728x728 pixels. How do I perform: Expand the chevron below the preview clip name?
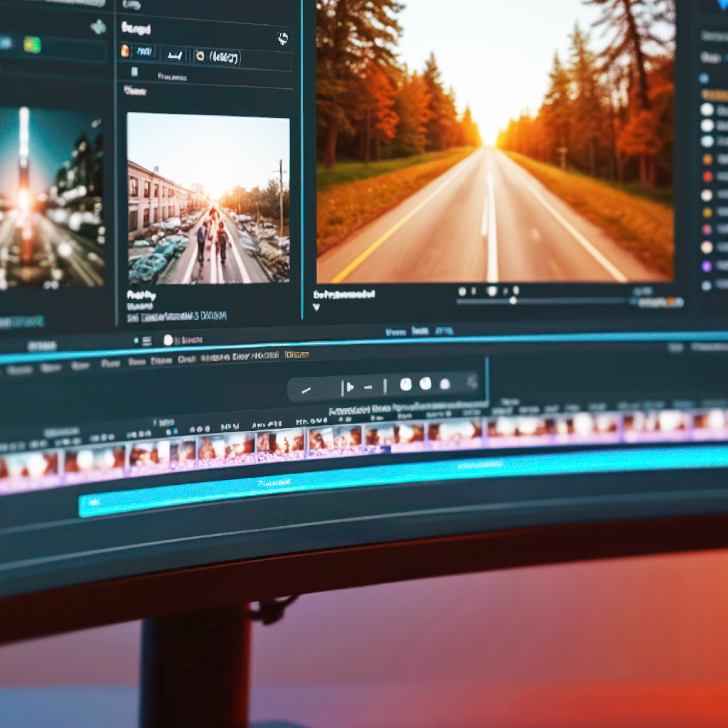[x=316, y=308]
